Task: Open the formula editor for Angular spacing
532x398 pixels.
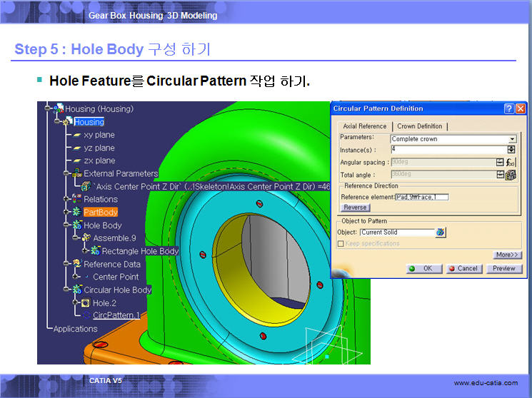Action: (x=511, y=163)
